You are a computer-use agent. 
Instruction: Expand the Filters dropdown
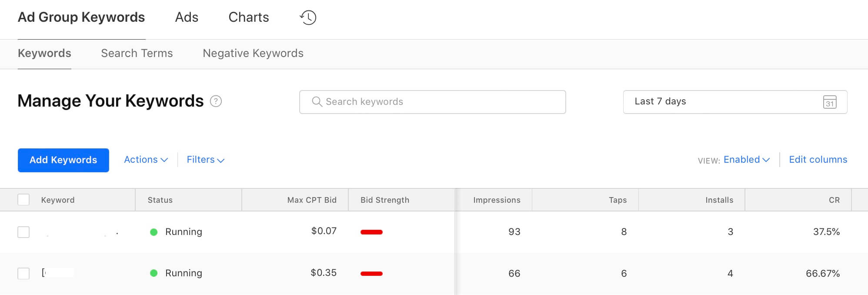[x=205, y=160]
